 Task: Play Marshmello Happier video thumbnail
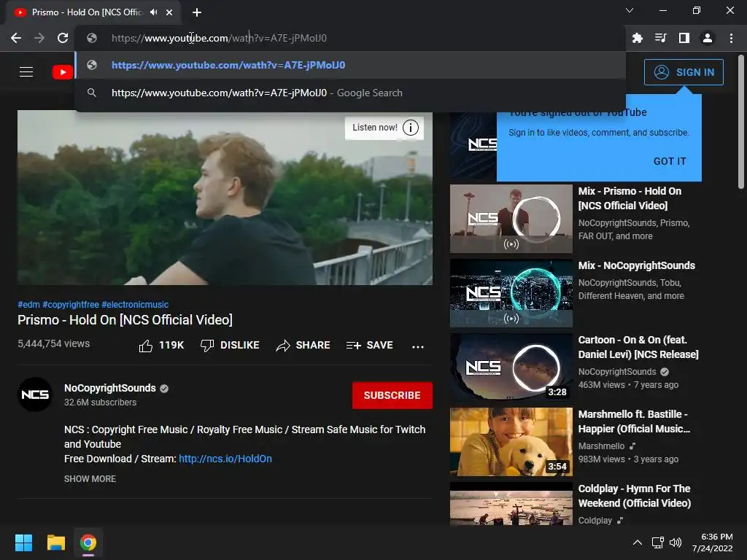(511, 441)
